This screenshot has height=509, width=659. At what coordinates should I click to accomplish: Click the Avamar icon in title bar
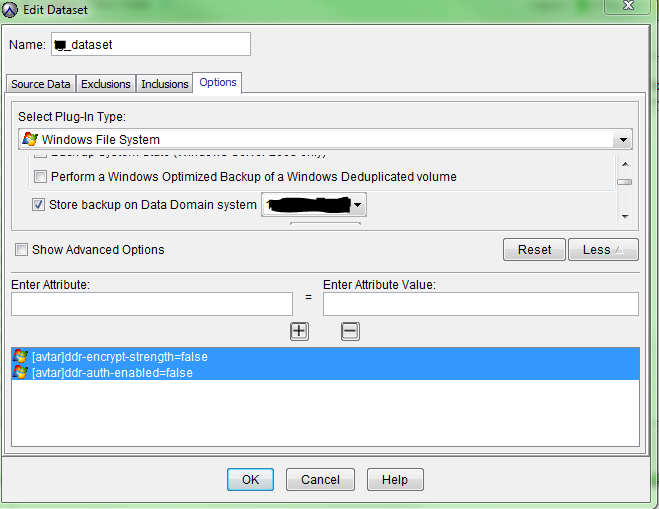click(x=10, y=9)
